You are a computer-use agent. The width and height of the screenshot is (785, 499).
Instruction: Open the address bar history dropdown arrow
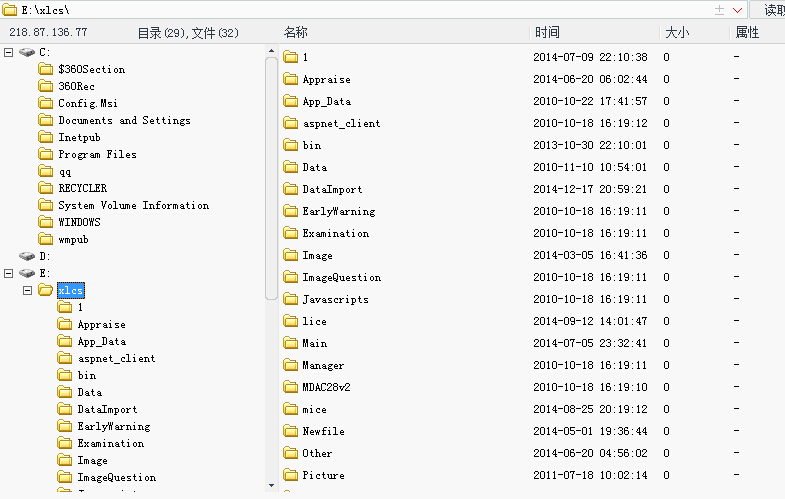(x=737, y=10)
